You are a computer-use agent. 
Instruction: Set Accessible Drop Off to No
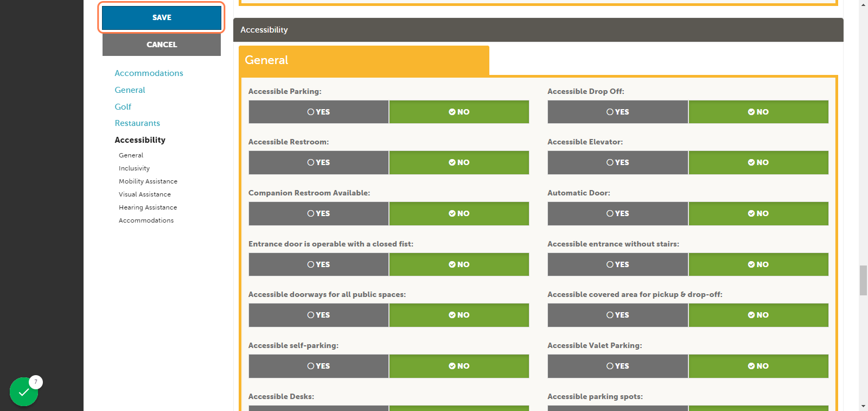coord(758,112)
